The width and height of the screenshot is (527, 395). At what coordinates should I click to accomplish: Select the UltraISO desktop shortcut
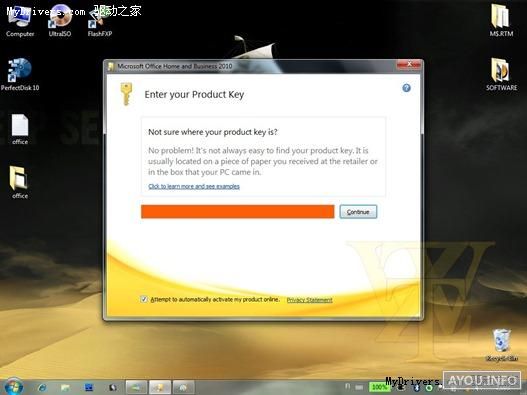[60, 21]
